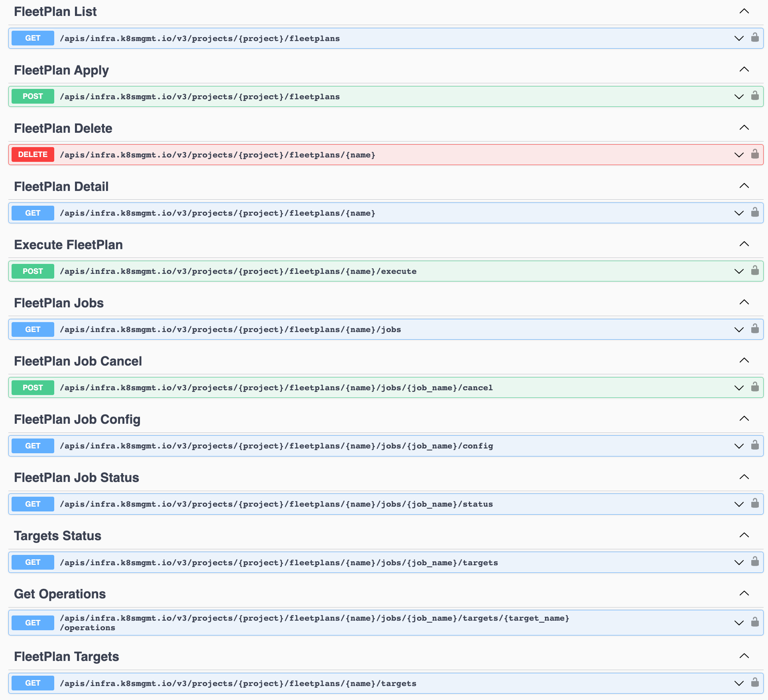768x700 pixels.
Task: Collapse the FleetPlan Delete section
Action: 744,128
